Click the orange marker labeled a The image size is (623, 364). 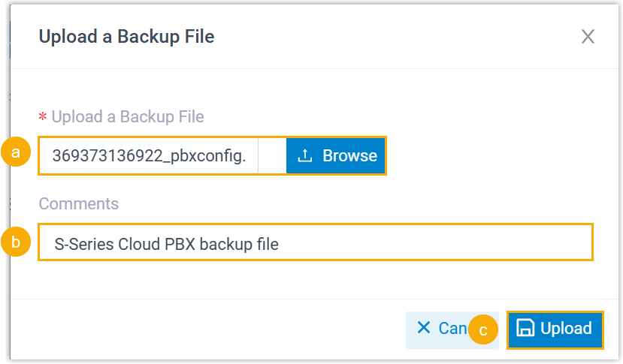pos(16,152)
